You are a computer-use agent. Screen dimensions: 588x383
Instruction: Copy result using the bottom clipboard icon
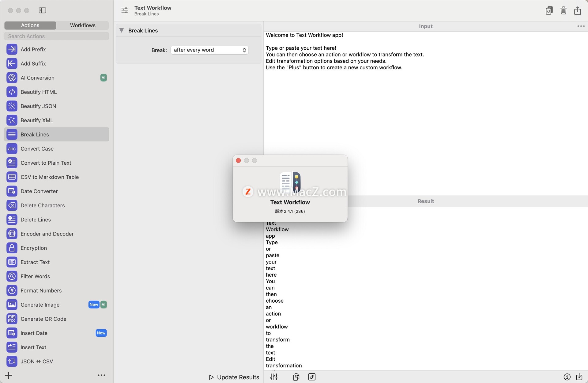296,377
